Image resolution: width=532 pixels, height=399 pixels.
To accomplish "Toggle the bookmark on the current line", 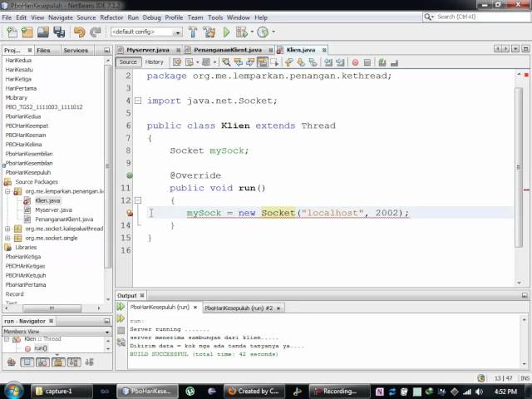I will pyautogui.click(x=313, y=62).
